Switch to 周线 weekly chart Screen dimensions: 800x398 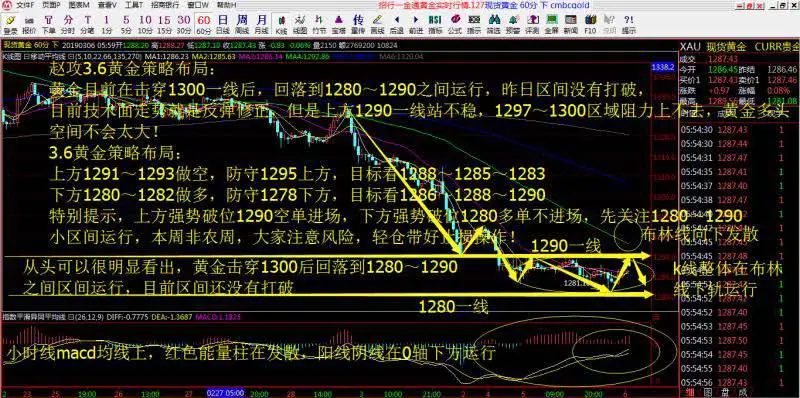242,23
